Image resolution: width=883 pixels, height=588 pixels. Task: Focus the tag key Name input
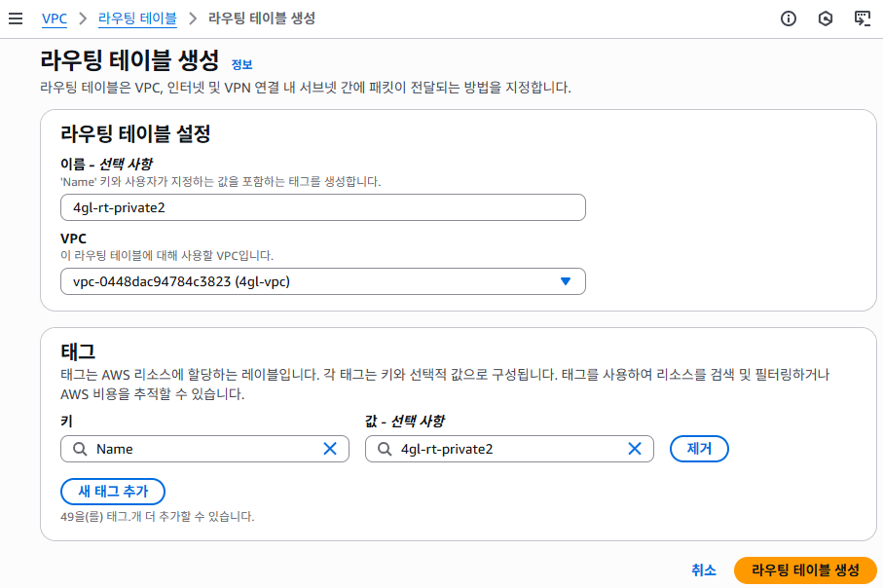click(205, 449)
